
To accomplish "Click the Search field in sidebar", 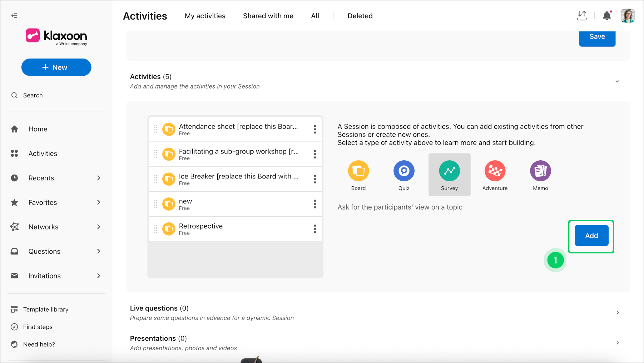I will pyautogui.click(x=56, y=95).
